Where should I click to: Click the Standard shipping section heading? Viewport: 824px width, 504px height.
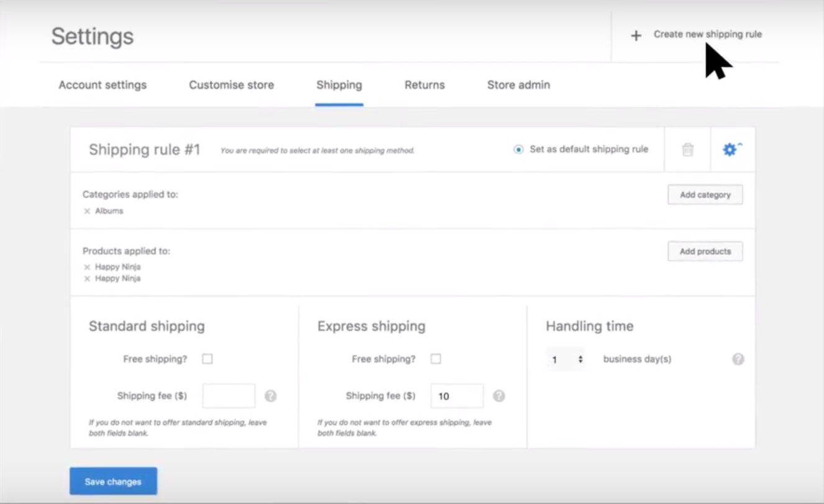click(x=147, y=326)
